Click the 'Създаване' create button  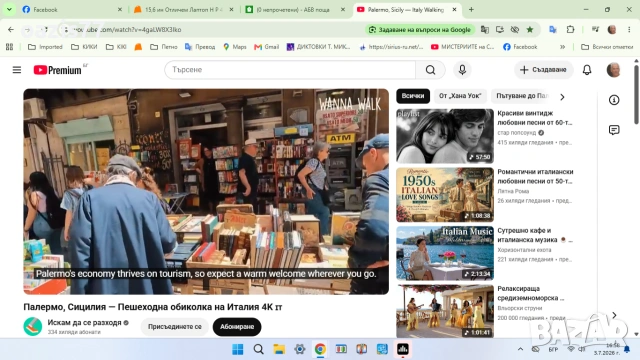pyautogui.click(x=543, y=70)
